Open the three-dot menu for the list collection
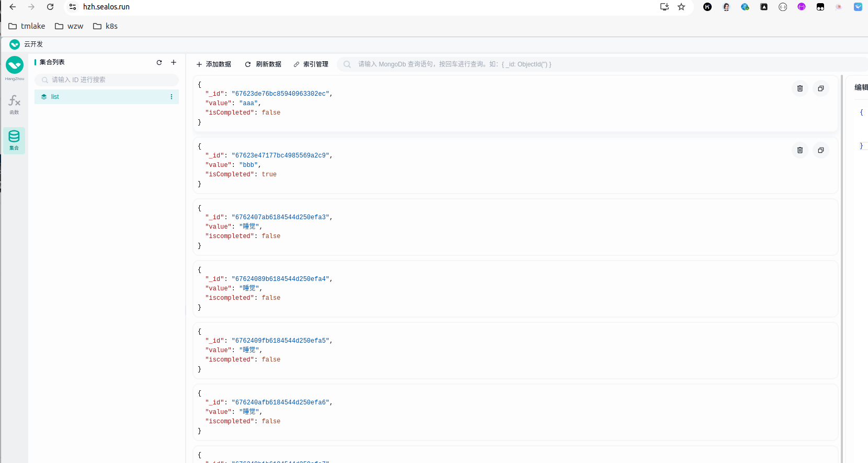 tap(171, 97)
